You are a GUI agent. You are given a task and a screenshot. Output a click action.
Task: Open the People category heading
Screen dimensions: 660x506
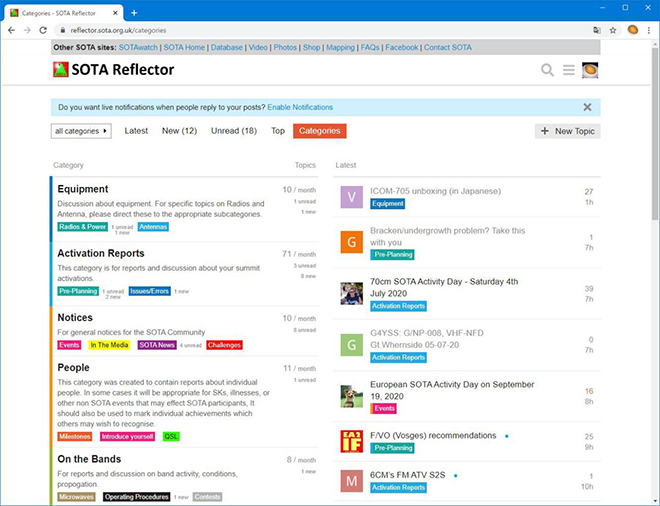pyautogui.click(x=73, y=368)
